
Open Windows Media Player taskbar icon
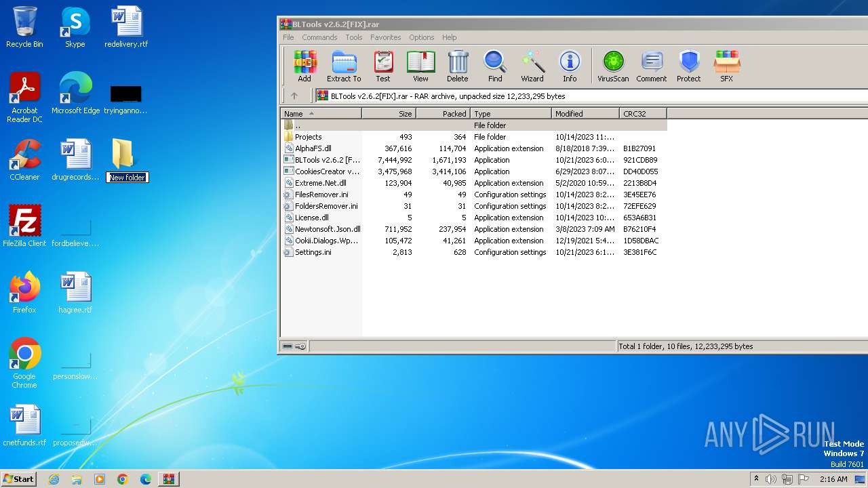coord(100,479)
